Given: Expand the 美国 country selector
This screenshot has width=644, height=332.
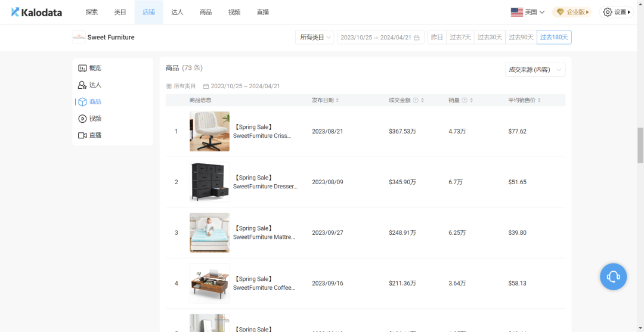Looking at the screenshot, I should point(528,13).
